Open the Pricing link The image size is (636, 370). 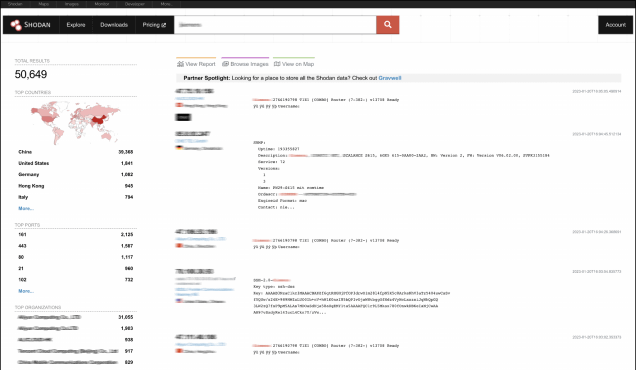155,25
